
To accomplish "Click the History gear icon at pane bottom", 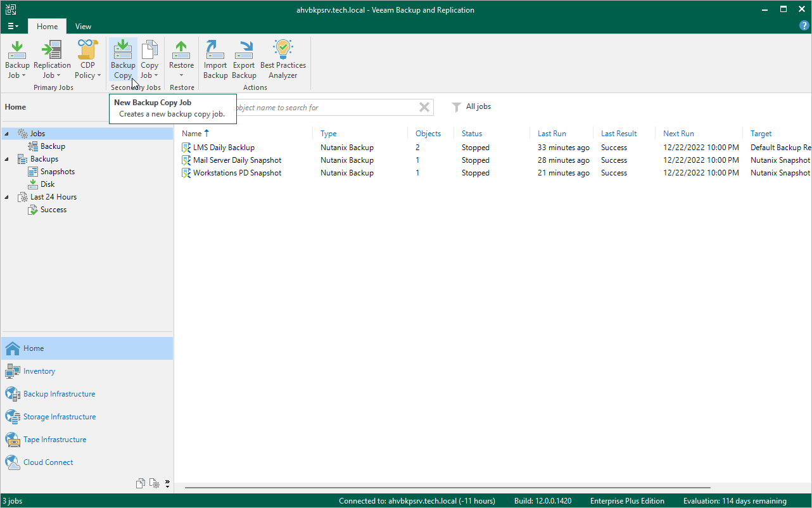I will click(155, 484).
